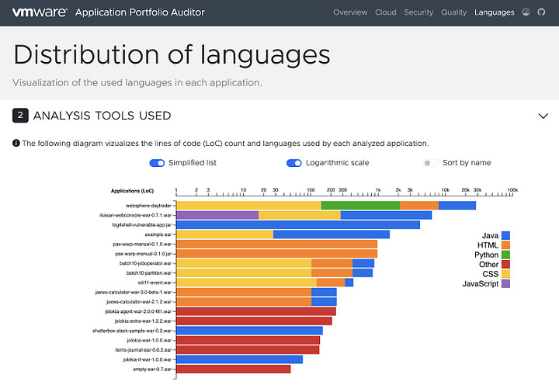The height and width of the screenshot is (392, 559).
Task: Click the Applications (LoC) axis title
Action: pyautogui.click(x=132, y=191)
